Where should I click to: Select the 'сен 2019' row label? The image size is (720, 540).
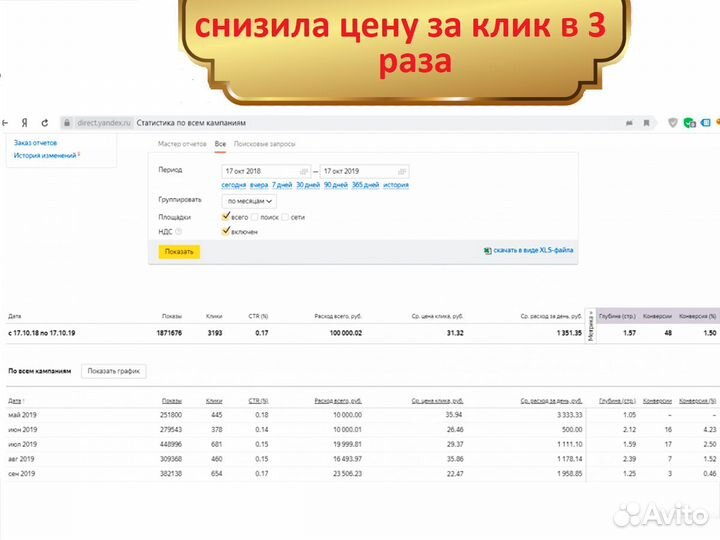coord(22,473)
